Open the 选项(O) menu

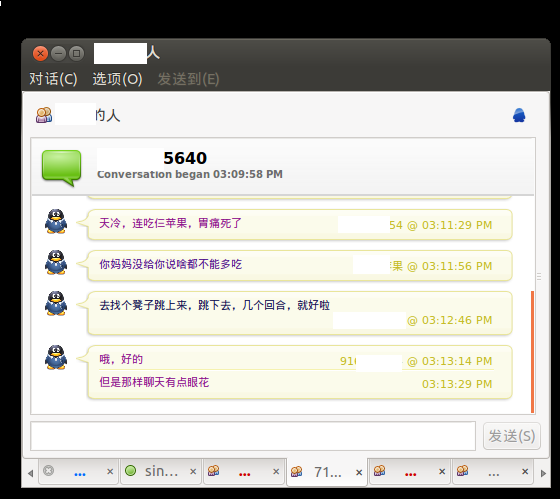[117, 79]
